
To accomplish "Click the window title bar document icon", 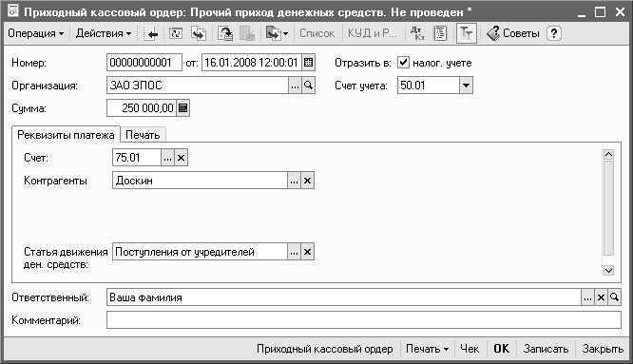I will 12,11.
